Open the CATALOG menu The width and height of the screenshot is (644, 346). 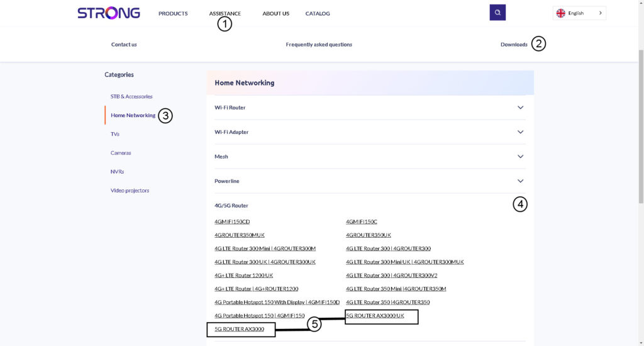pyautogui.click(x=318, y=14)
